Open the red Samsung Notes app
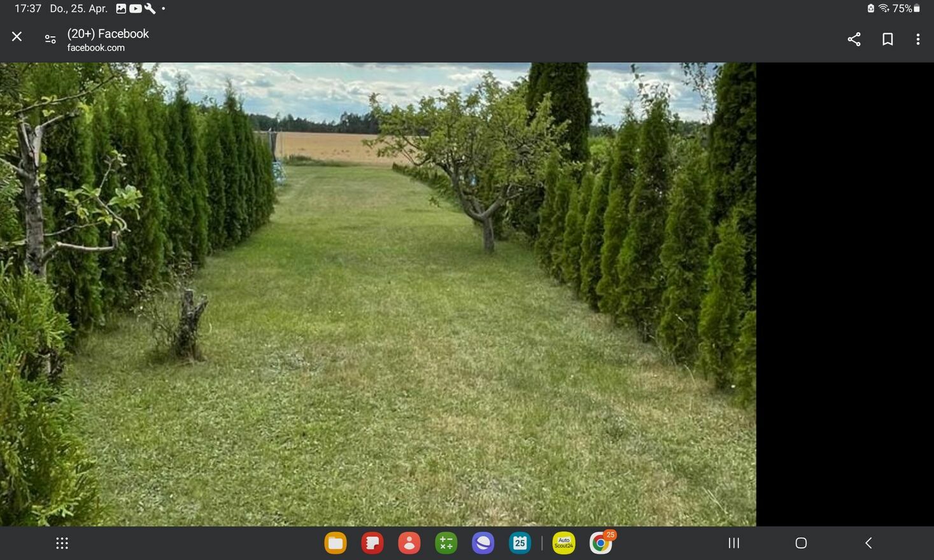Viewport: 934px width, 560px height. pyautogui.click(x=372, y=543)
